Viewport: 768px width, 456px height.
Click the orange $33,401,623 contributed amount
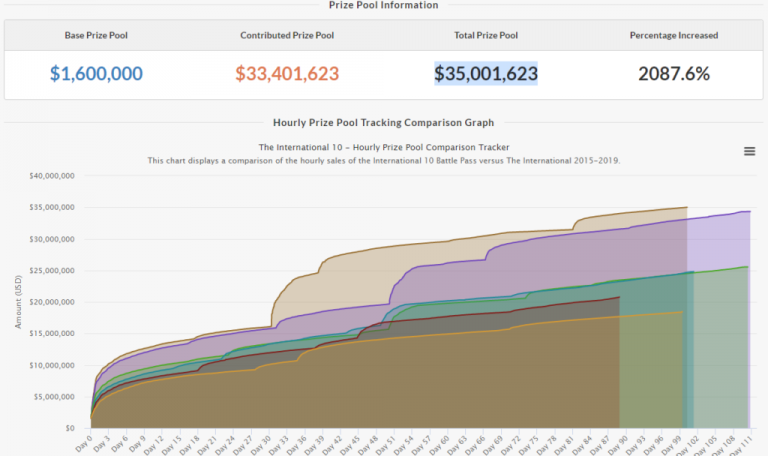pos(287,74)
